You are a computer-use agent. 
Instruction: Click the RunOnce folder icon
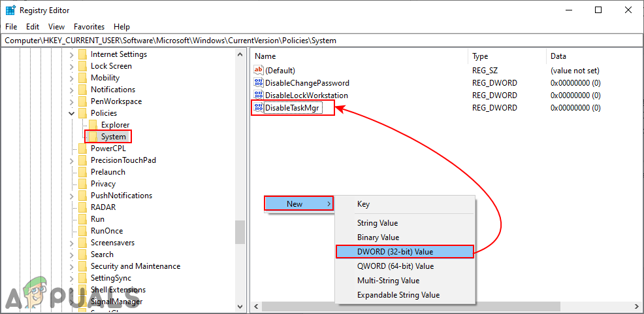pyautogui.click(x=82, y=231)
